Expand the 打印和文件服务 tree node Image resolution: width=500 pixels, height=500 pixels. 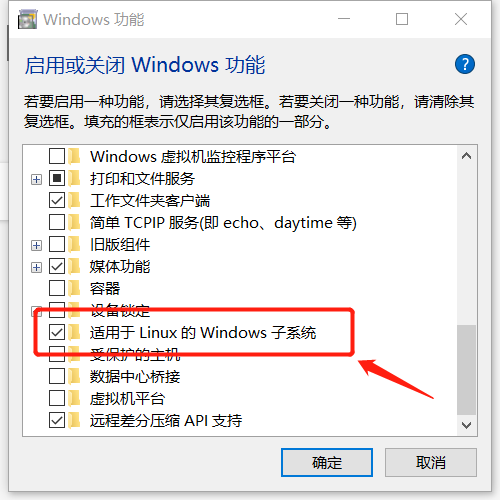pyautogui.click(x=36, y=180)
